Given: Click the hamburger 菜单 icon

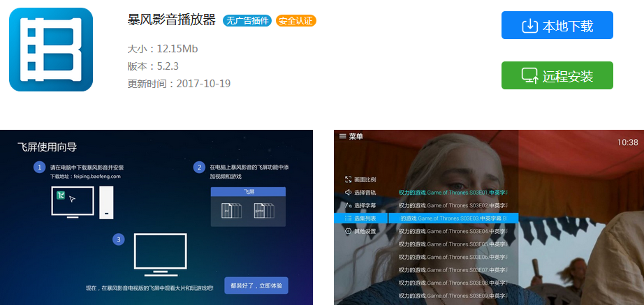Looking at the screenshot, I should [x=342, y=136].
